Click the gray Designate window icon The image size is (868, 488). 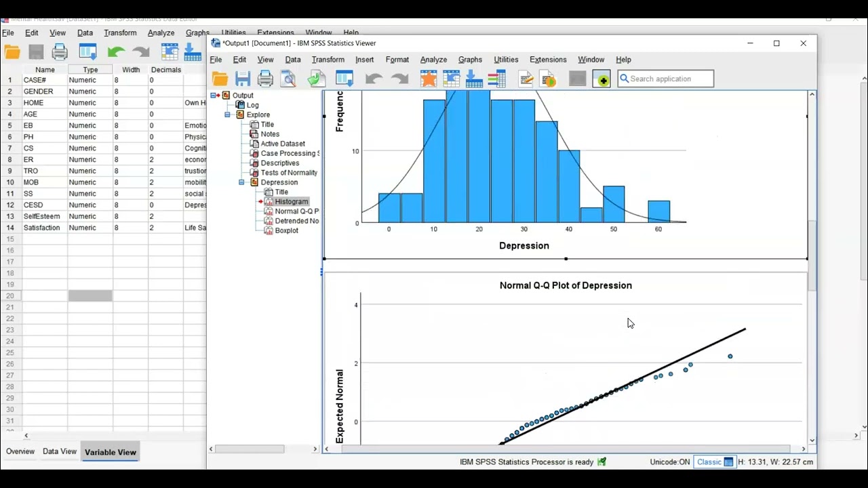tap(577, 79)
